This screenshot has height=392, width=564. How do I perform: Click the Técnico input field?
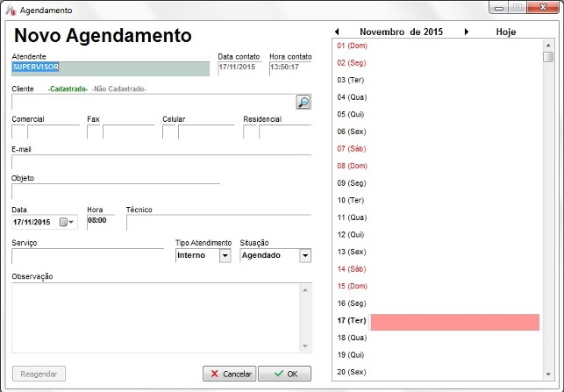218,222
